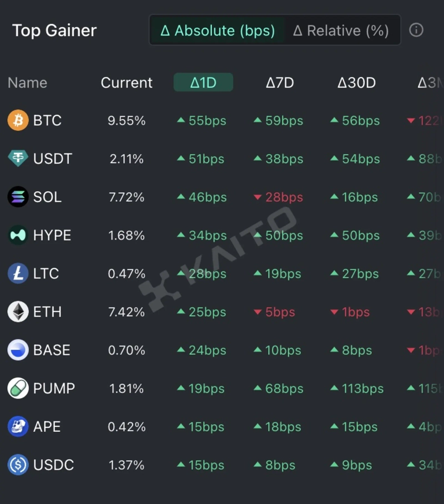Click PUMP's 113bps 30-day value
This screenshot has height=504, width=444.
point(362,388)
